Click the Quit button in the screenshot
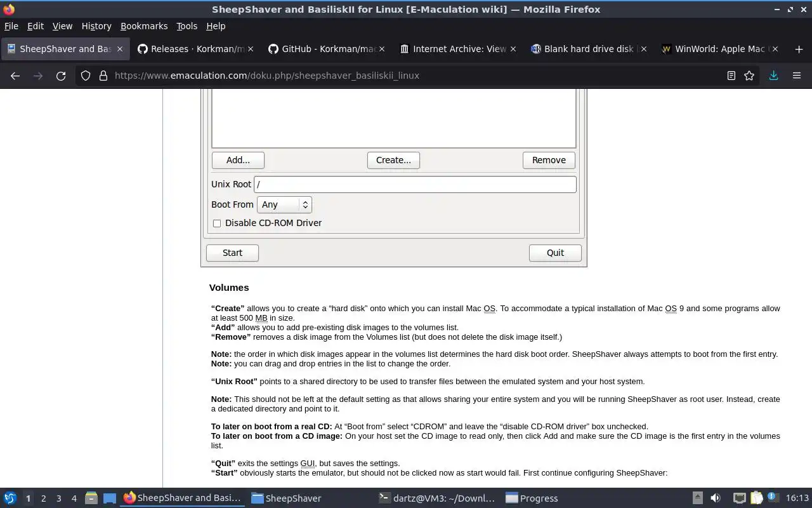 [555, 253]
